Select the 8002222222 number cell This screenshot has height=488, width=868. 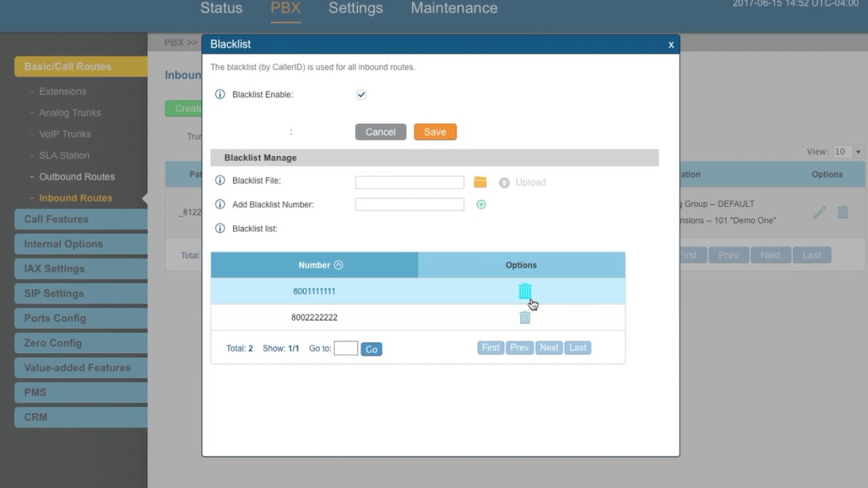click(315, 317)
